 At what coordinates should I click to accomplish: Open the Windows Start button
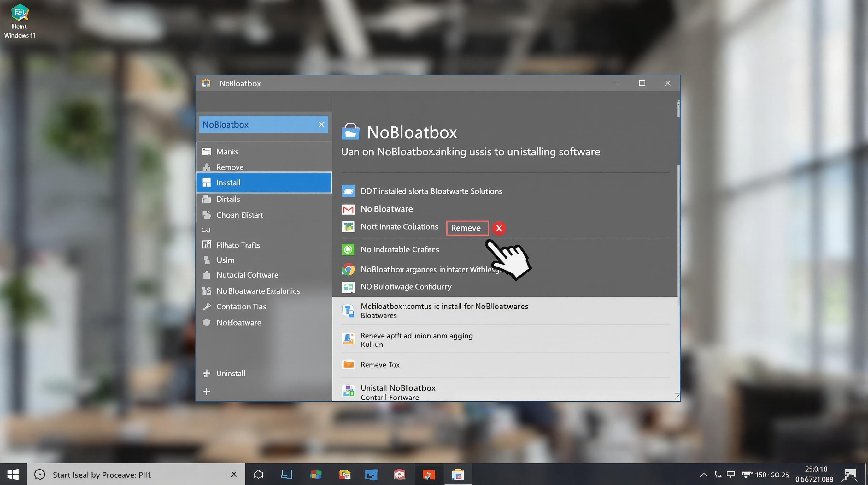pyautogui.click(x=13, y=474)
